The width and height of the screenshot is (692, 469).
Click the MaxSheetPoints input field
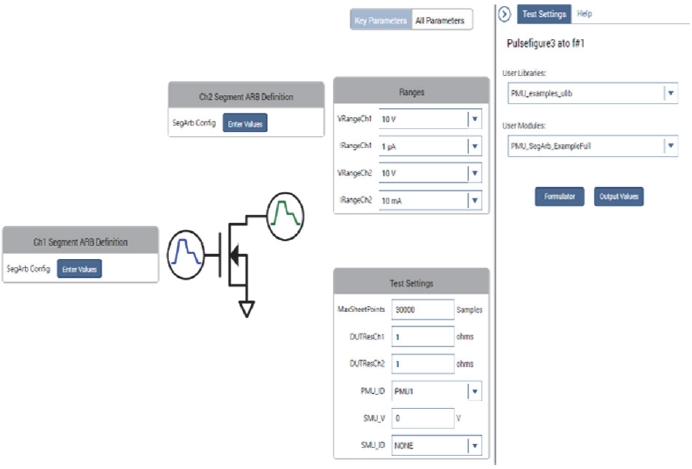point(423,310)
